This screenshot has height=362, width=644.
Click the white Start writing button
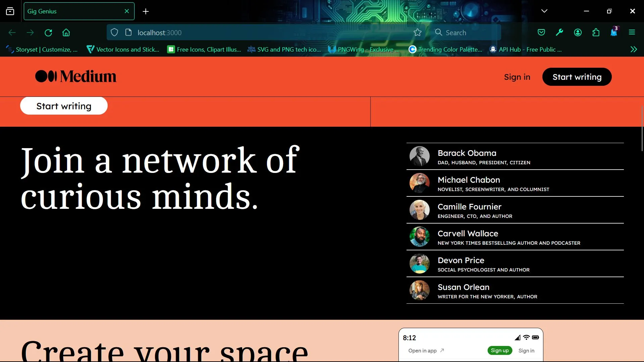pyautogui.click(x=64, y=106)
